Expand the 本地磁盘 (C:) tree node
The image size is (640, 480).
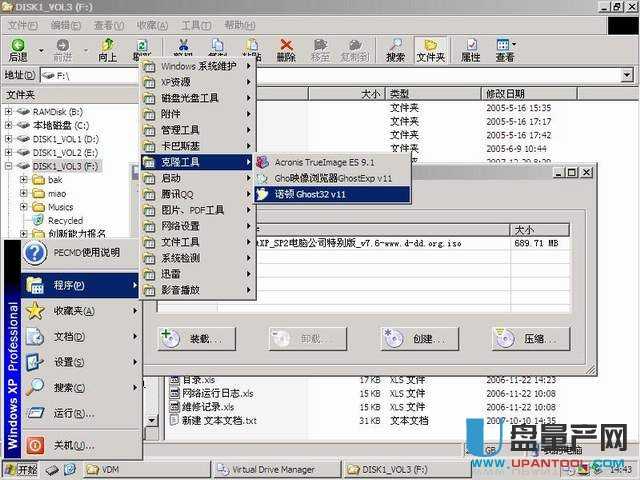pos(8,125)
